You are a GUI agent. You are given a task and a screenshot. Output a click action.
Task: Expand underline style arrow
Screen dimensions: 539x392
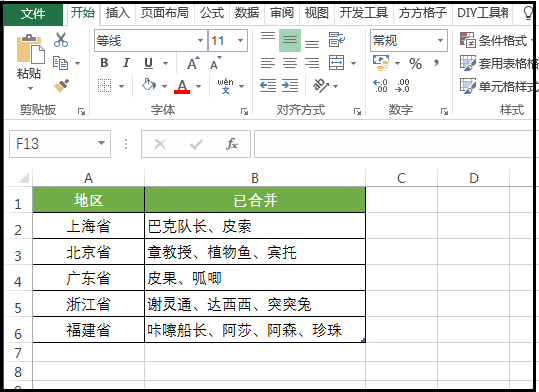coord(165,63)
